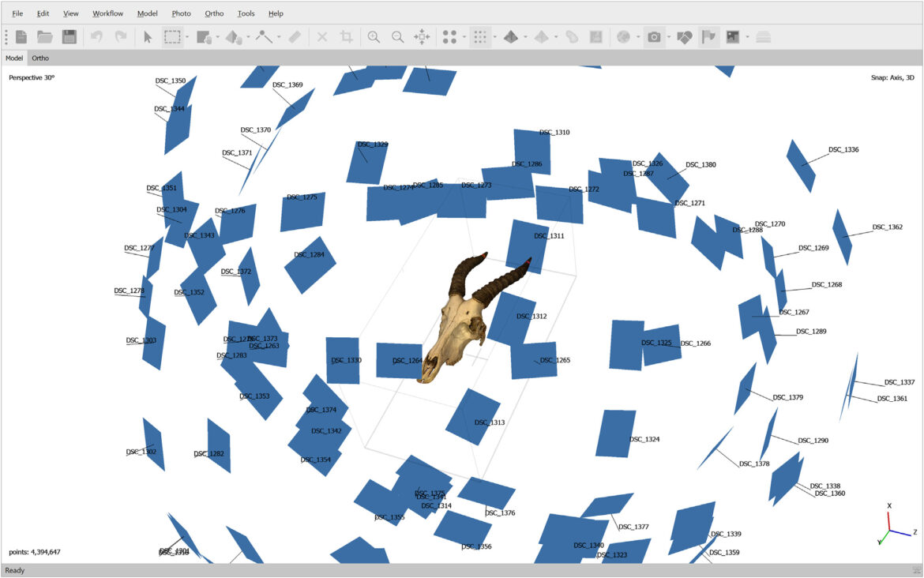
Task: Save the project with floppy icon
Action: [69, 37]
